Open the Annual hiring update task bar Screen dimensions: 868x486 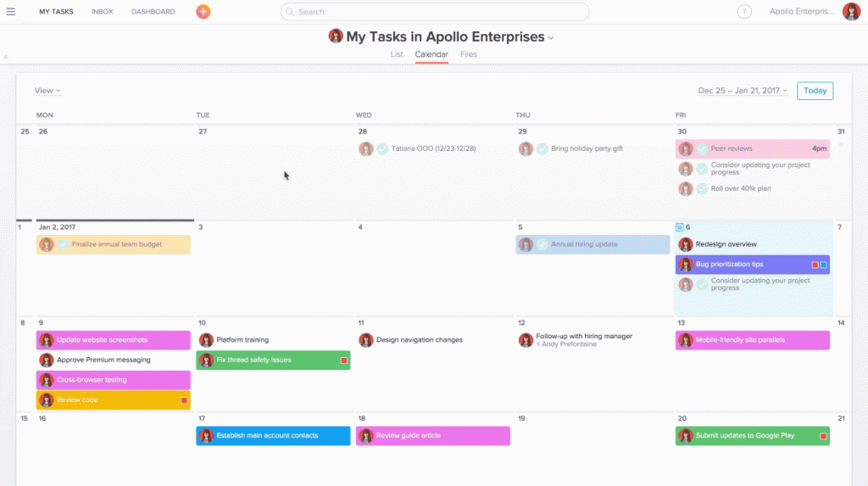[x=593, y=244]
